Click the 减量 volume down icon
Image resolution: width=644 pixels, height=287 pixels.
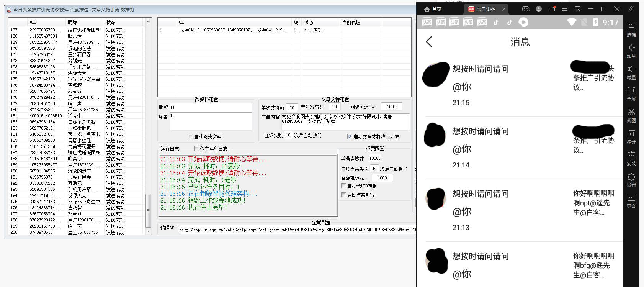pyautogui.click(x=631, y=69)
